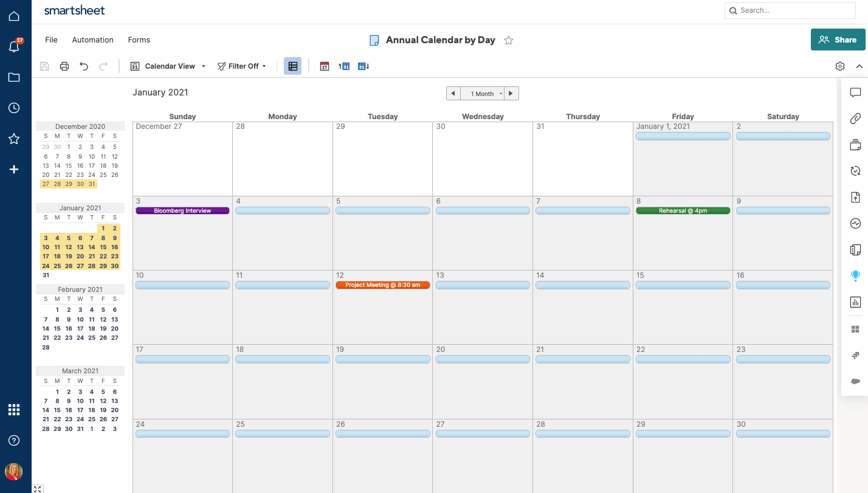Open Update Requests circular arrows icon

855,171
